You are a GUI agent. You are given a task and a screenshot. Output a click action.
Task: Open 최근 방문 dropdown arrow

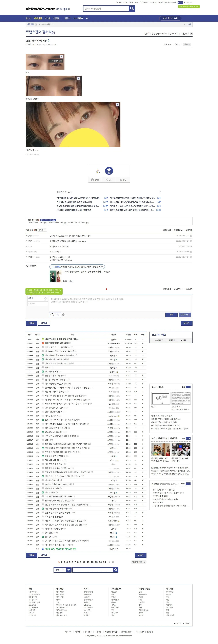[x=36, y=24]
